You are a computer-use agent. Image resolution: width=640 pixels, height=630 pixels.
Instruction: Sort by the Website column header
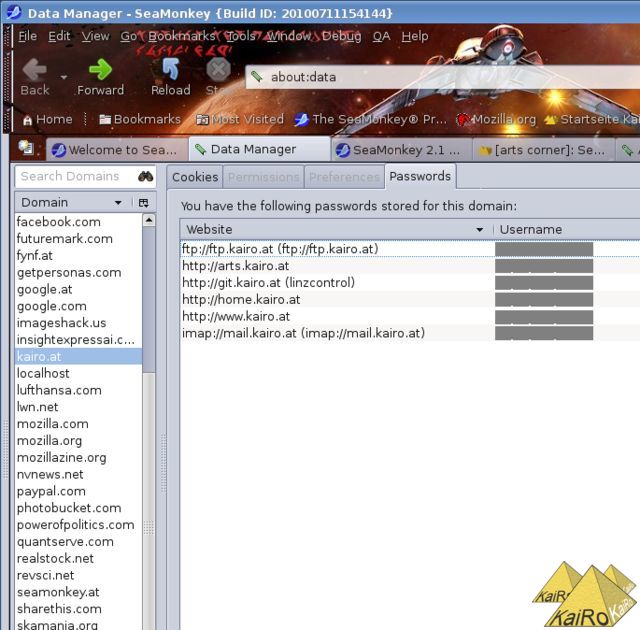click(336, 229)
